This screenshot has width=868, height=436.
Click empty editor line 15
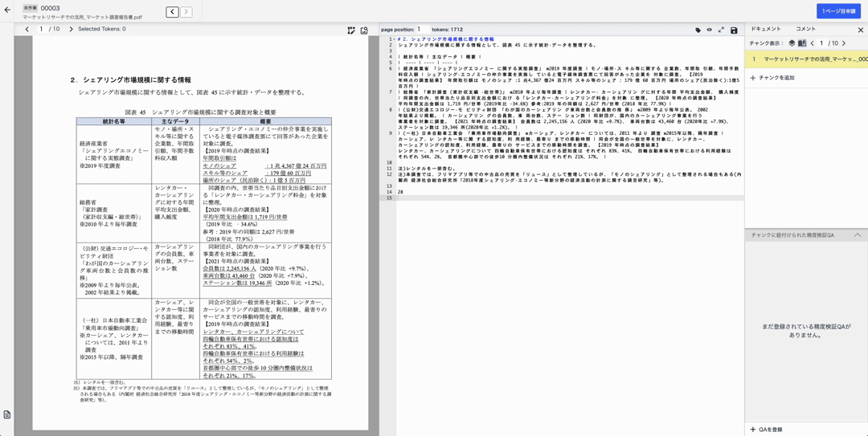point(570,198)
